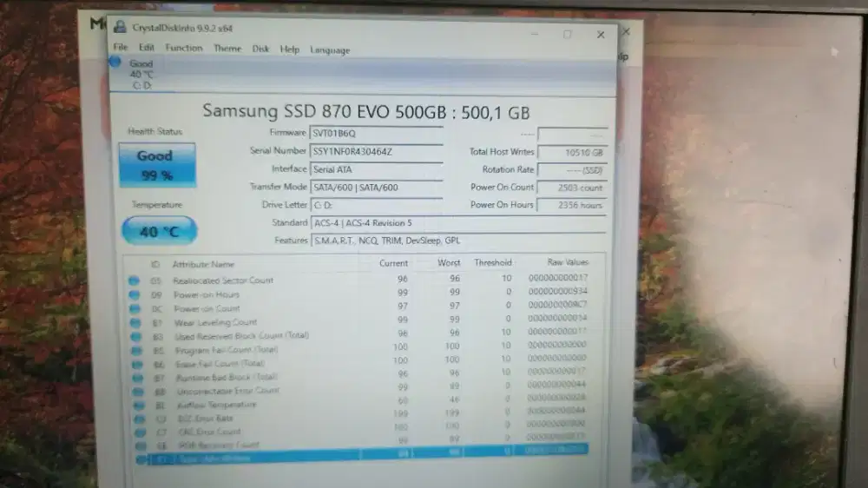Screen dimensions: 868x488
Task: Click the Features field with S.M.A.R.T.
Action: (x=458, y=241)
